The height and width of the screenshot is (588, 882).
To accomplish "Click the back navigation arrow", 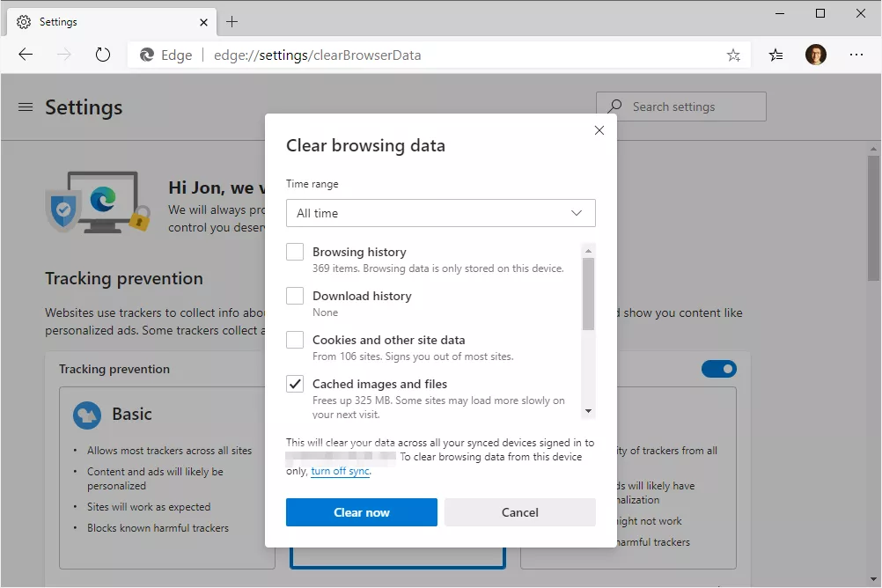I will coord(26,55).
